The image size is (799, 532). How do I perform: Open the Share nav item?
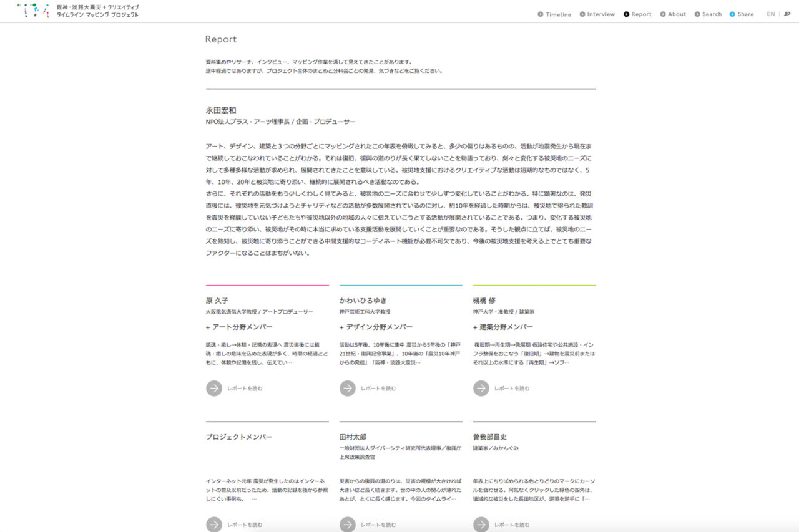(x=745, y=14)
